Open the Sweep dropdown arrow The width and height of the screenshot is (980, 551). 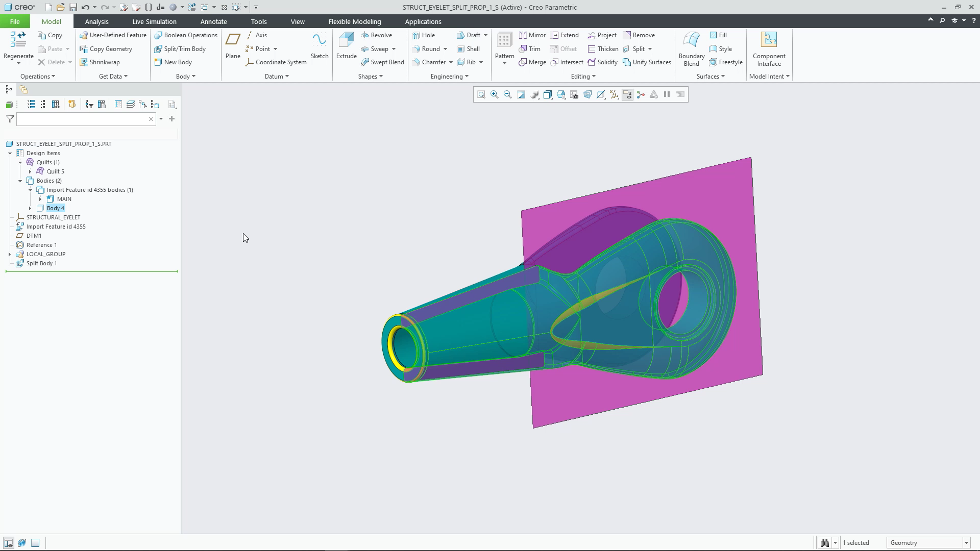(394, 49)
